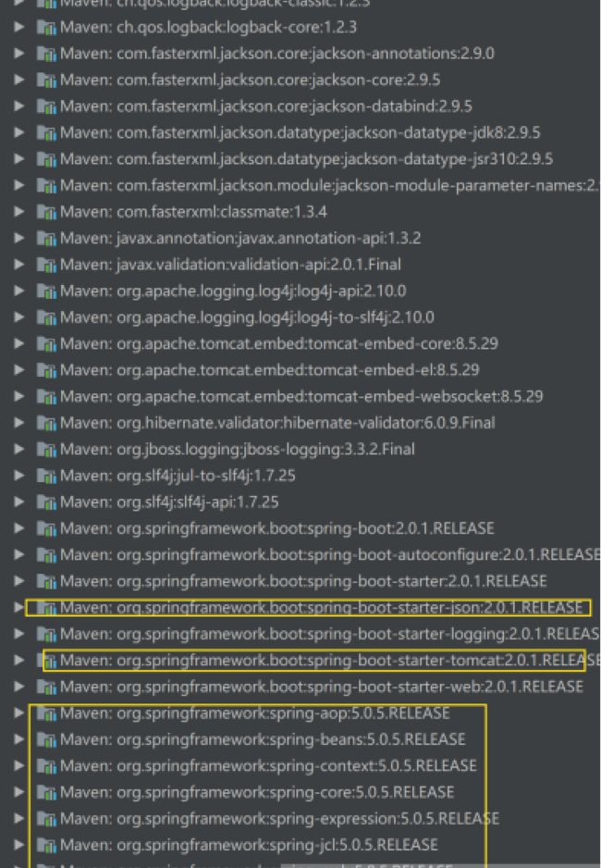Click library icon beside javax.annotation-api:1.3.2
601x868 pixels.
pyautogui.click(x=46, y=239)
